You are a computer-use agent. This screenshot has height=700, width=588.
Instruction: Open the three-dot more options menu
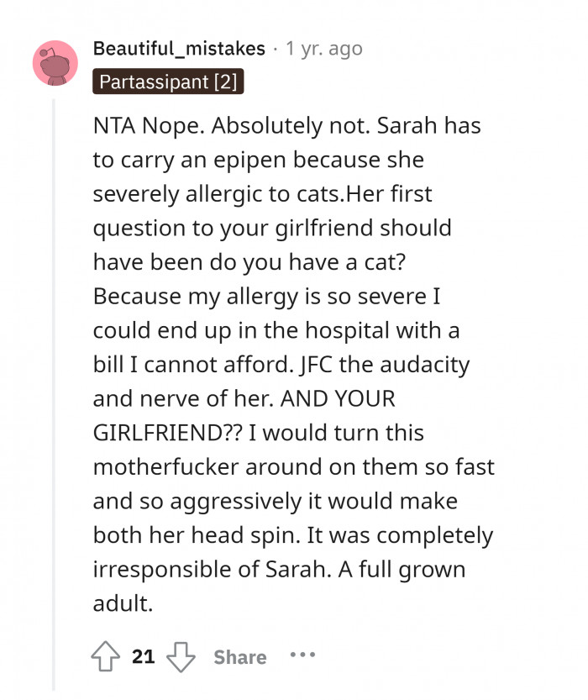pos(302,655)
